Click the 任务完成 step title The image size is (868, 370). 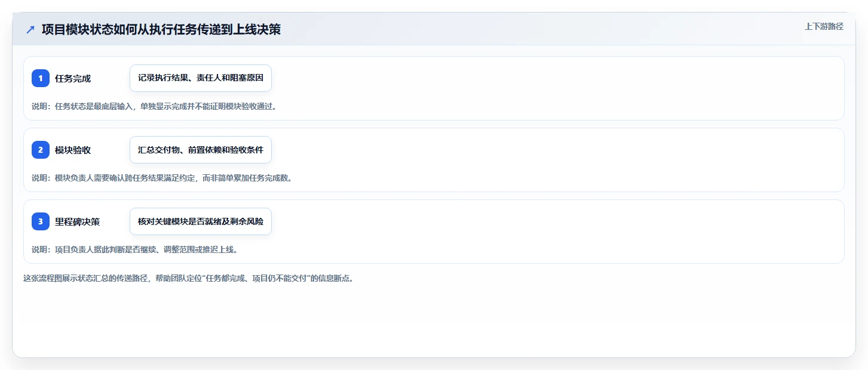[73, 78]
